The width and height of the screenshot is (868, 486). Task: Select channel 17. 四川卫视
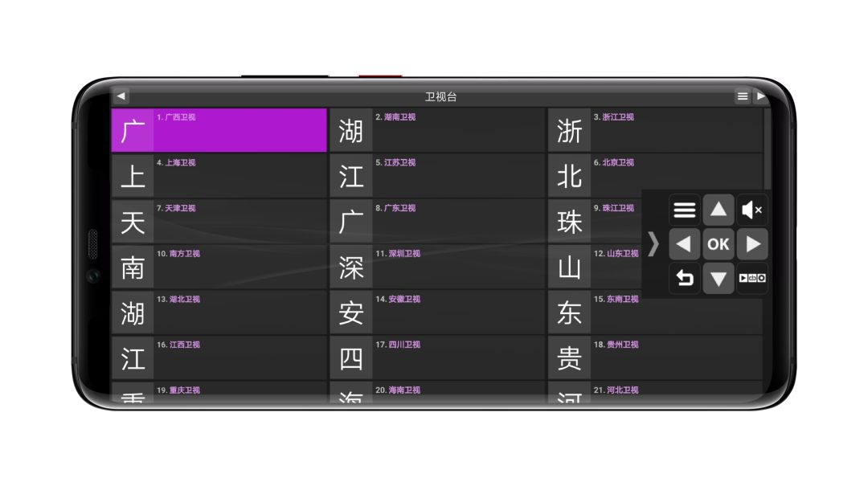(437, 357)
